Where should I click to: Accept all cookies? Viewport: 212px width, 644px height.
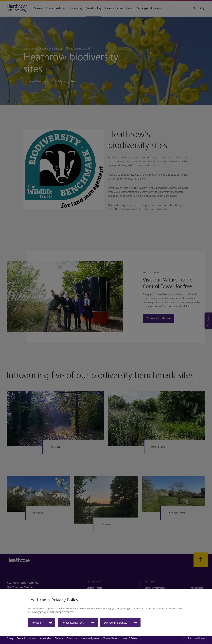[x=41, y=623]
